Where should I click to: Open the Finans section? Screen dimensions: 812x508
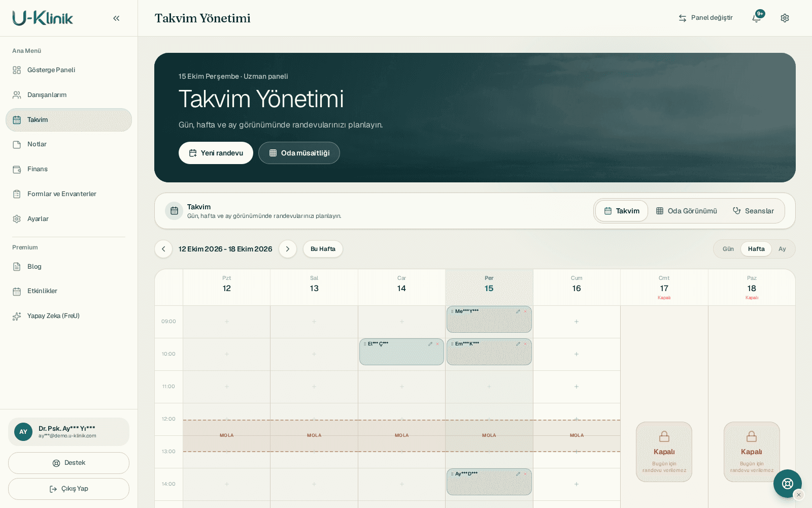[x=69, y=169]
